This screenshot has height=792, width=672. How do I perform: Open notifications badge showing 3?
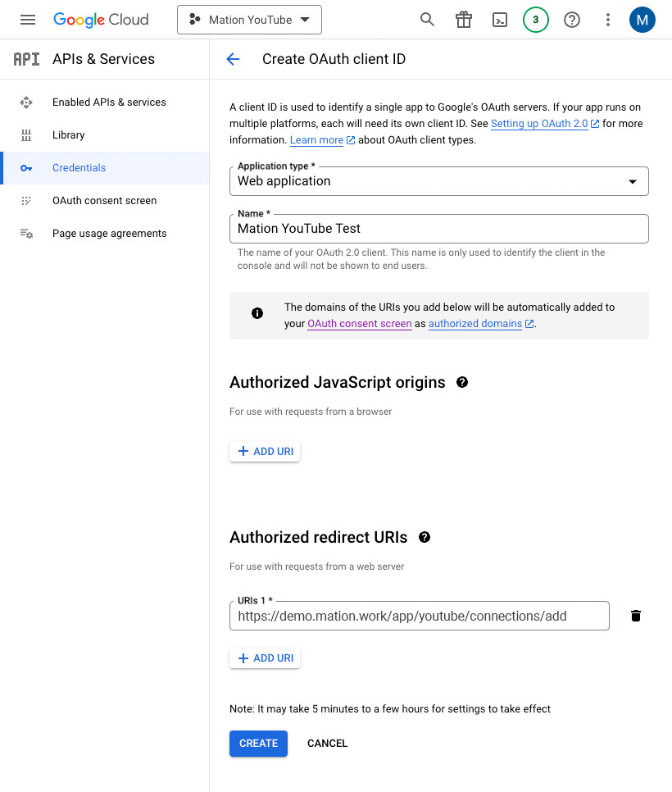point(536,20)
